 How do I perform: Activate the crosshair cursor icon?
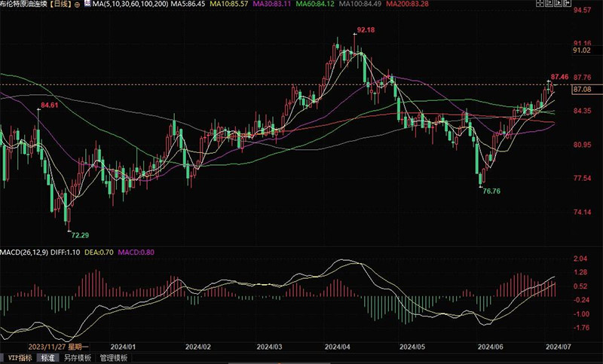540,3
